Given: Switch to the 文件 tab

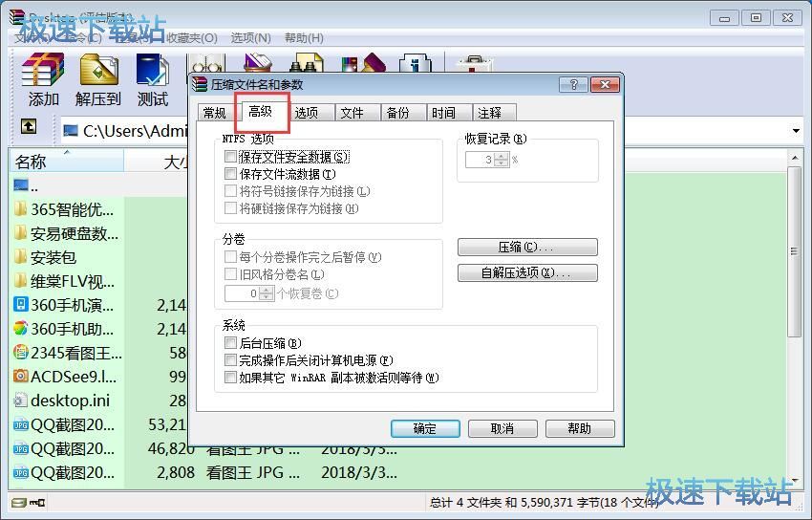Looking at the screenshot, I should 353,113.
